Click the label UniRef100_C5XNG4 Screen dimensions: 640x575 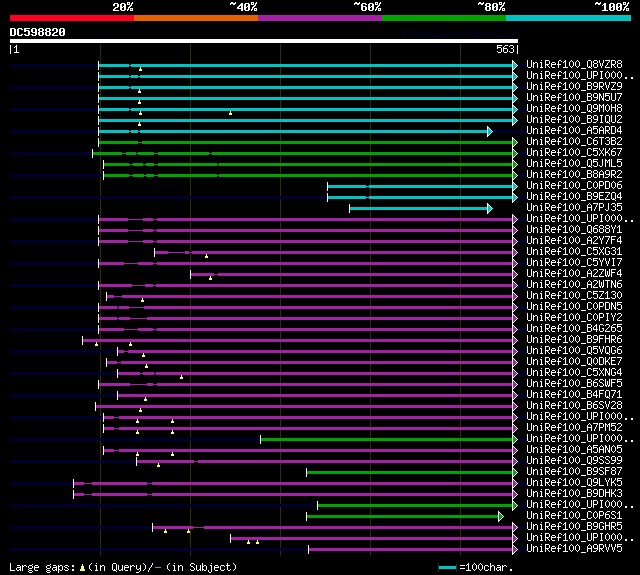click(574, 373)
